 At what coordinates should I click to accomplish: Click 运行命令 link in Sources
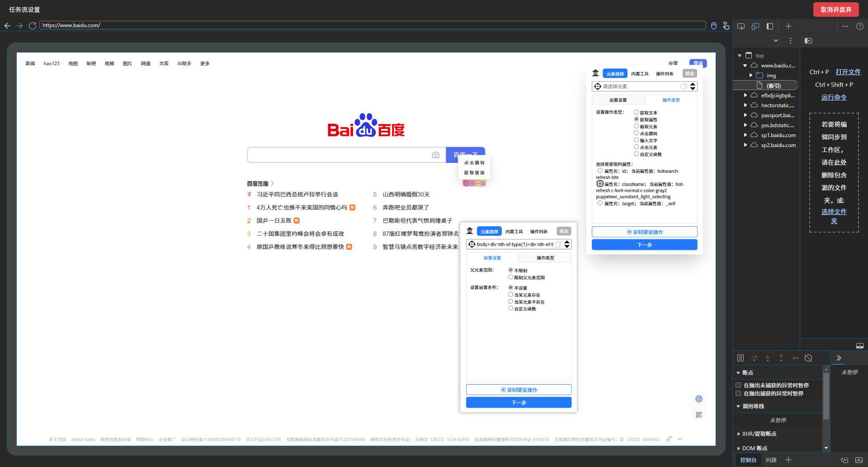click(x=834, y=97)
